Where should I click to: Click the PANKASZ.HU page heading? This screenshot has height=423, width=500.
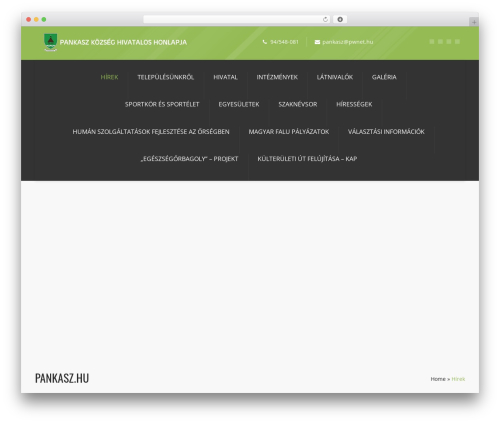coord(62,378)
